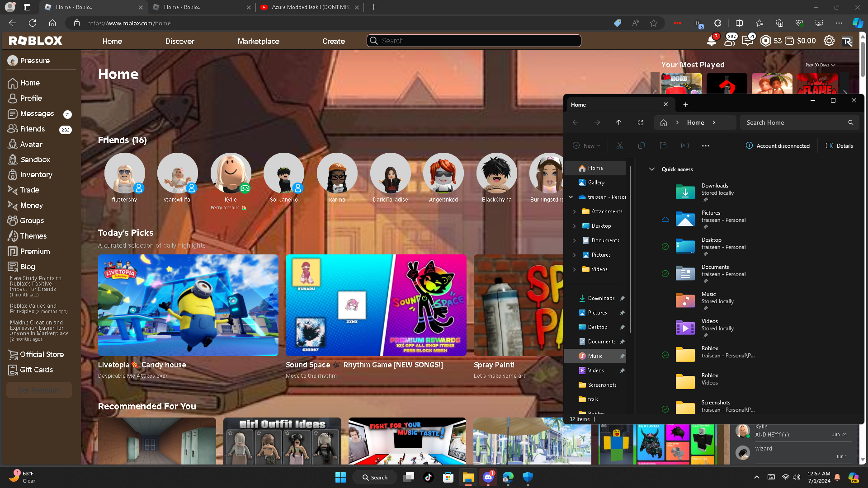Image resolution: width=868 pixels, height=488 pixels.
Task: Open Spray Paint! game thumbnail
Action: 519,305
